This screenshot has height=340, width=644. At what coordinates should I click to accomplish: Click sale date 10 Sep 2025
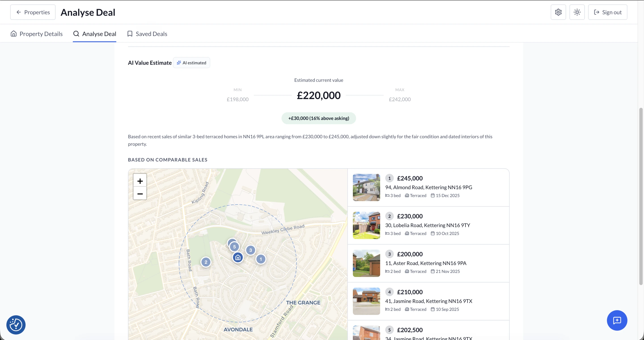[445, 309]
